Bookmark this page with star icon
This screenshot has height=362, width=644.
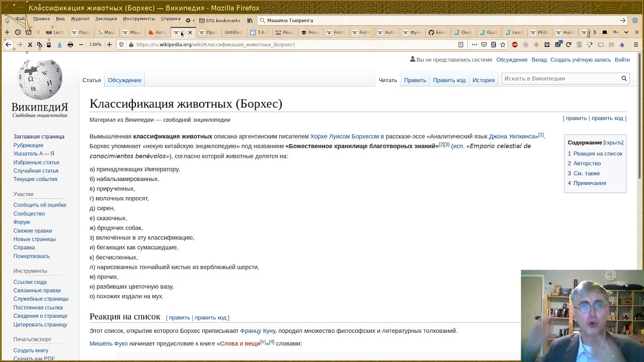point(503,45)
